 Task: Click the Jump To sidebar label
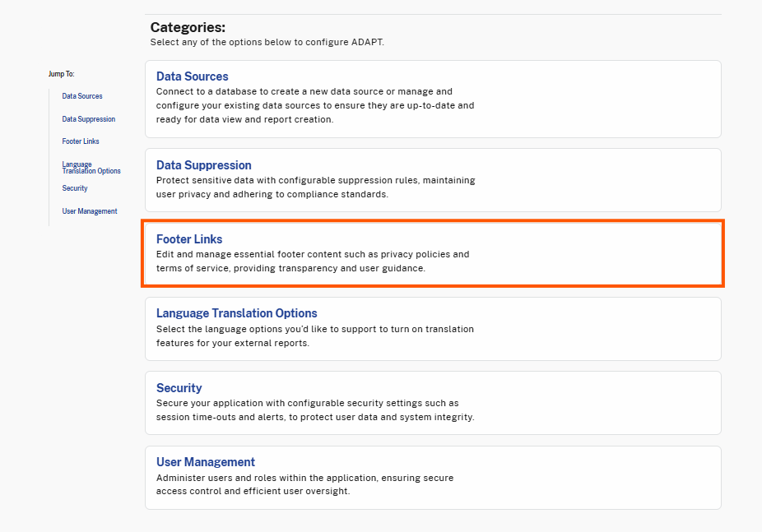[x=61, y=73]
